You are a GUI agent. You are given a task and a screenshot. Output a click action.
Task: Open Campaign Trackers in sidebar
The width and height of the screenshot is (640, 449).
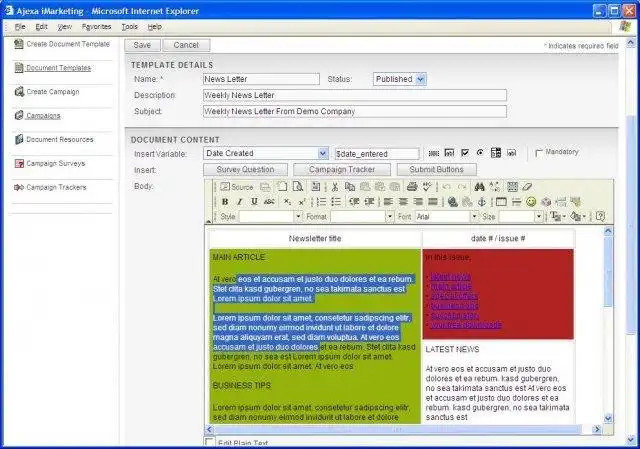pos(56,187)
